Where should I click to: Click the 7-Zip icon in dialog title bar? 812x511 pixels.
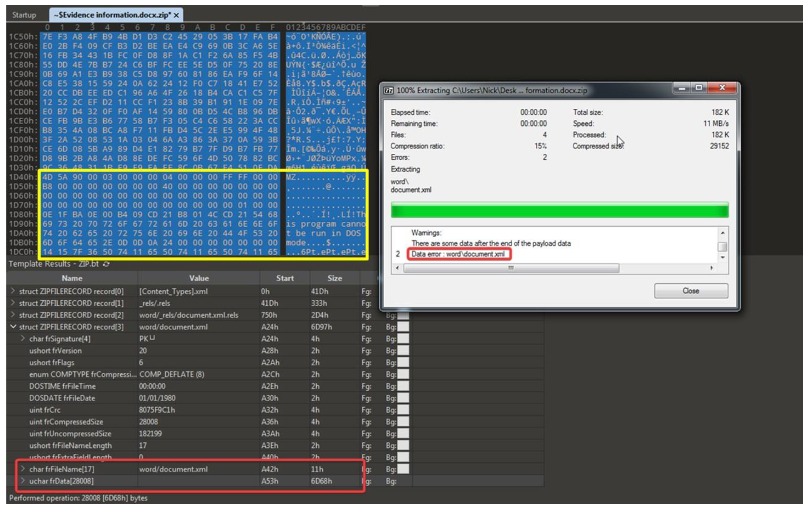[x=388, y=91]
